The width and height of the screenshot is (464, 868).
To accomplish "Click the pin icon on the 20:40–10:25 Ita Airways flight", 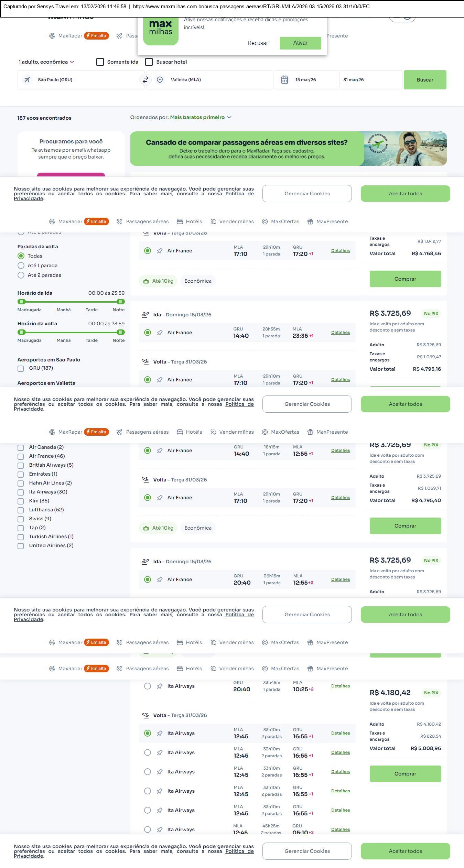I will click(x=160, y=686).
